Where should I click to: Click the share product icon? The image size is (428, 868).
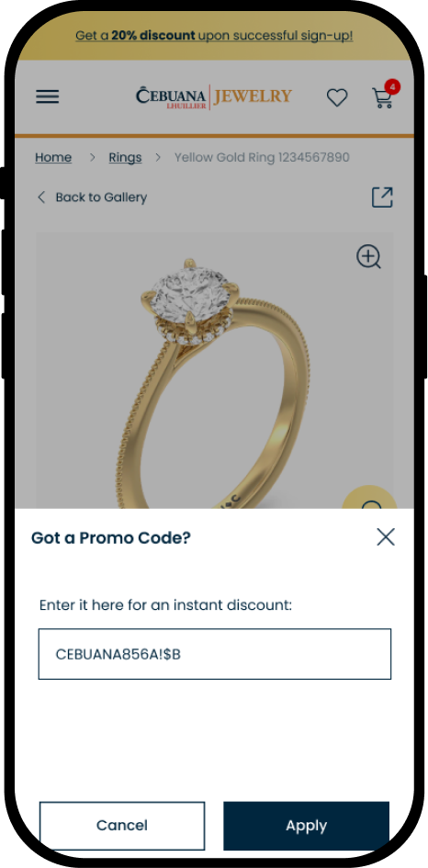[382, 197]
